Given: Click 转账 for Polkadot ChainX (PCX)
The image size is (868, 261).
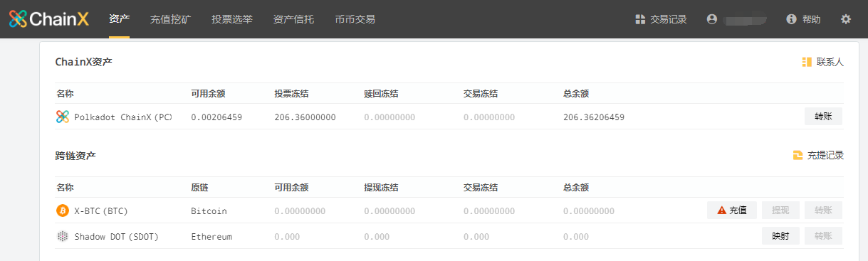Looking at the screenshot, I should click(823, 117).
